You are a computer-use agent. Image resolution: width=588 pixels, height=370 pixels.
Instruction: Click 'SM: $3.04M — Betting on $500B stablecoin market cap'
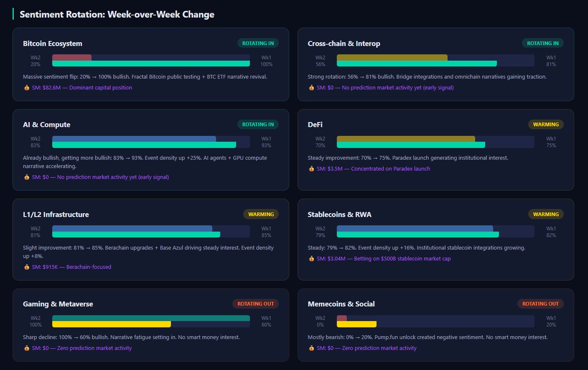[x=384, y=259]
